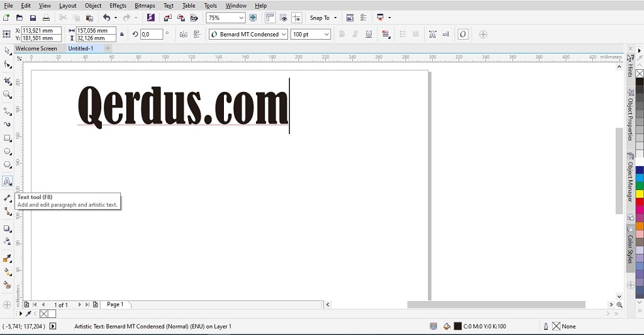Toggle Show Guidelines button
Image resolution: width=644 pixels, height=335 pixels.
(x=297, y=18)
